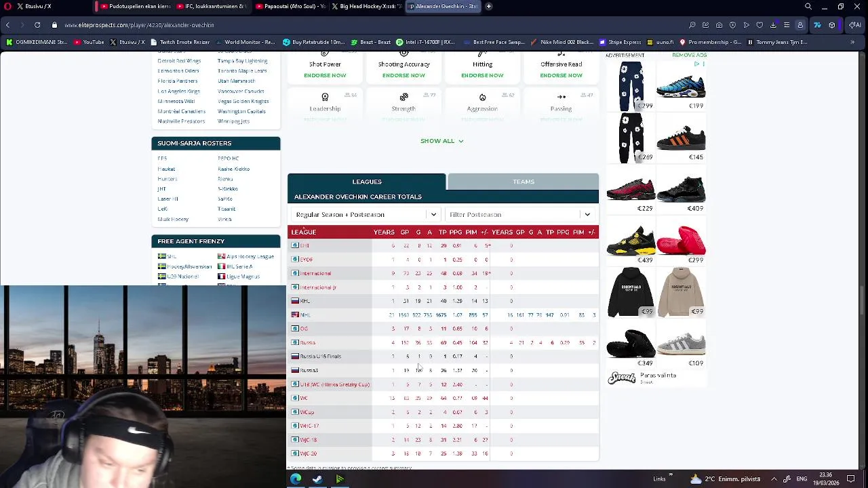Endorse Offensive Read with ENDORSE NOW

coord(561,75)
